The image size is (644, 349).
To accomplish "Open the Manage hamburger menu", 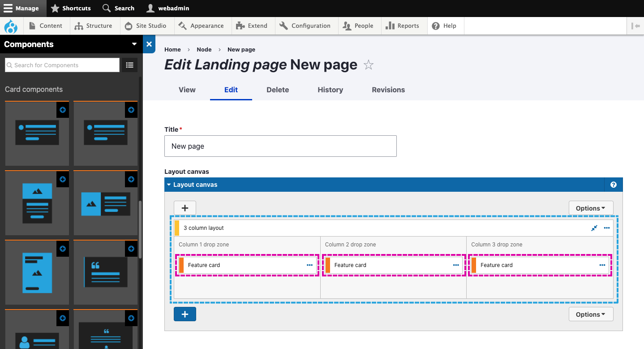I will (x=21, y=8).
